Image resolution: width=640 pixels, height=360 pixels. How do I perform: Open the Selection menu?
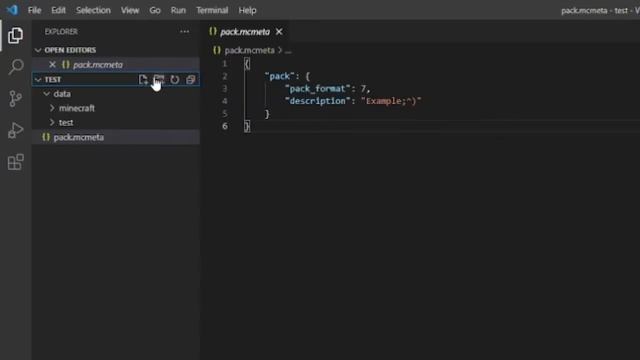tap(93, 10)
